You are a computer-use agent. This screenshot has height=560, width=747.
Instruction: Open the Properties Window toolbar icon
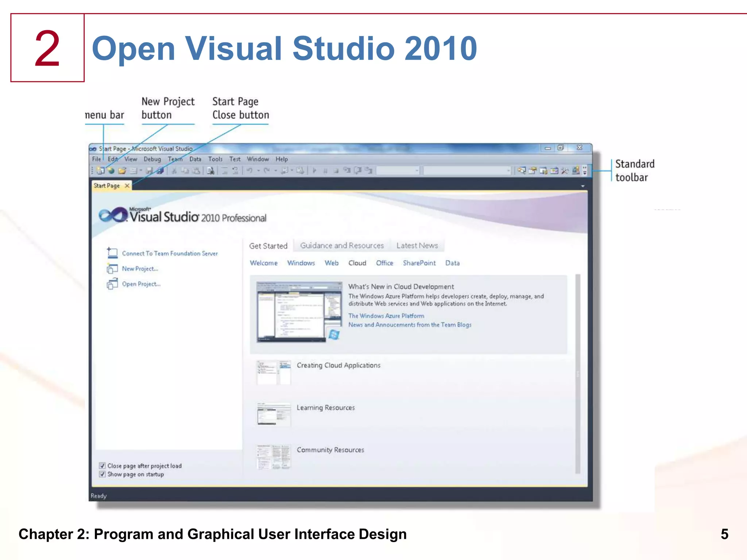point(533,170)
